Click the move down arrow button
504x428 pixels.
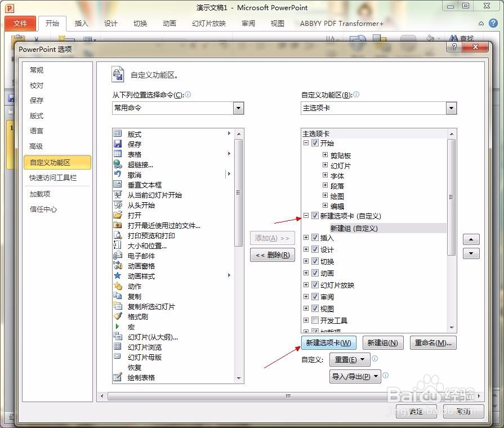471,253
